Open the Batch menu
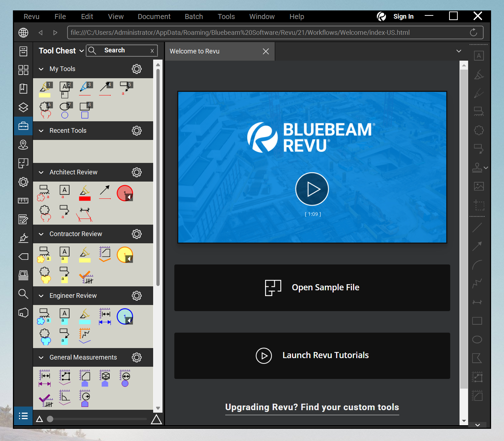504x441 pixels. pyautogui.click(x=194, y=17)
